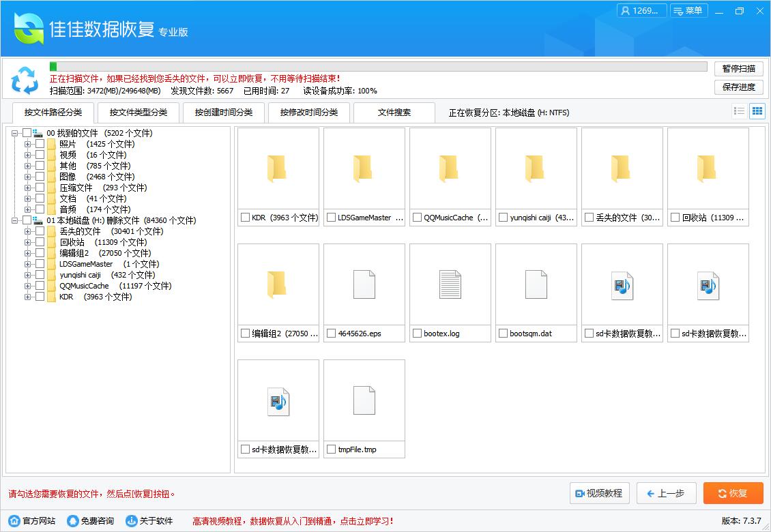771x532 pixels.
Task: Open the 文件搜索 tab
Action: pos(394,112)
